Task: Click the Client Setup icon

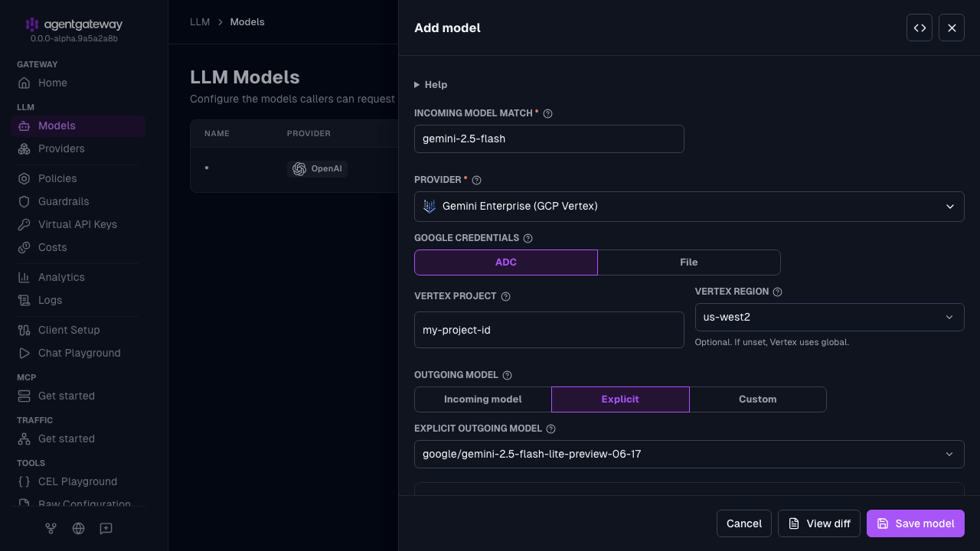Action: (24, 330)
